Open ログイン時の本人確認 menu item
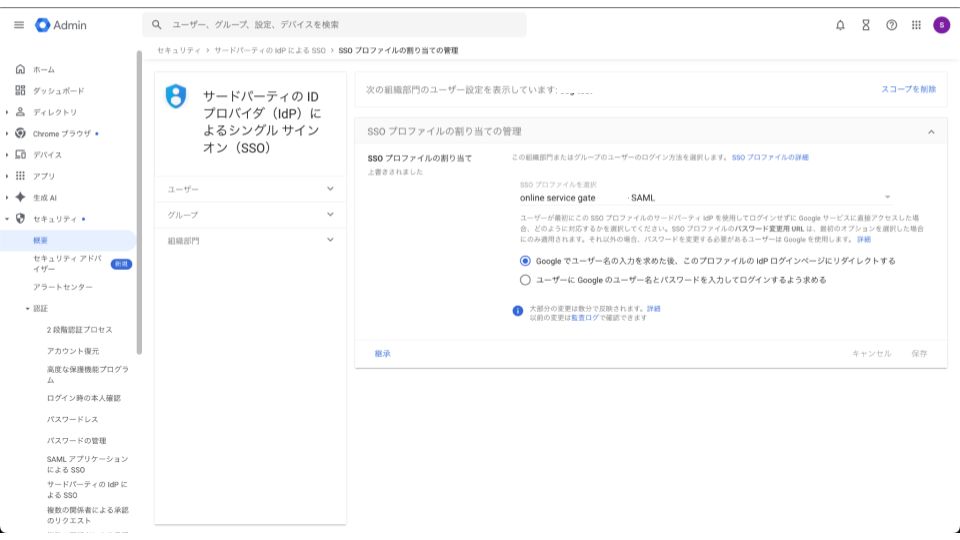 click(84, 399)
